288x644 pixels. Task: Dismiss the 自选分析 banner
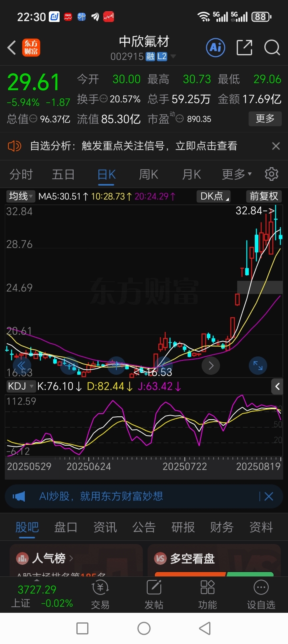point(276,146)
